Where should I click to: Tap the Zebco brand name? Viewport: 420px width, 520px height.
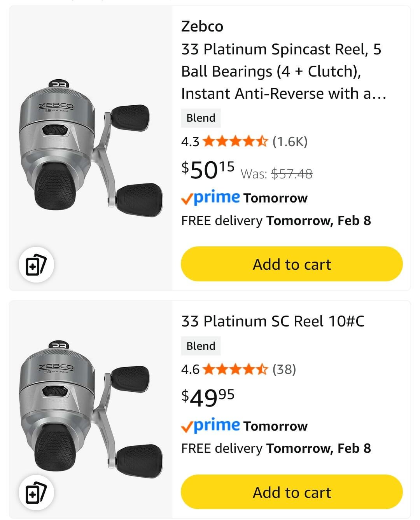click(x=202, y=26)
